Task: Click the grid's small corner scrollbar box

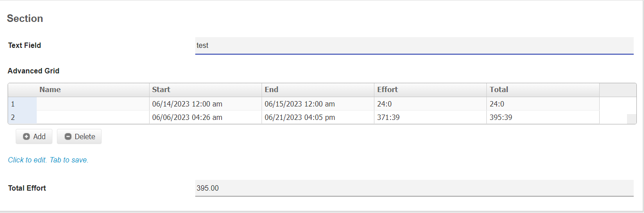Action: (631, 119)
